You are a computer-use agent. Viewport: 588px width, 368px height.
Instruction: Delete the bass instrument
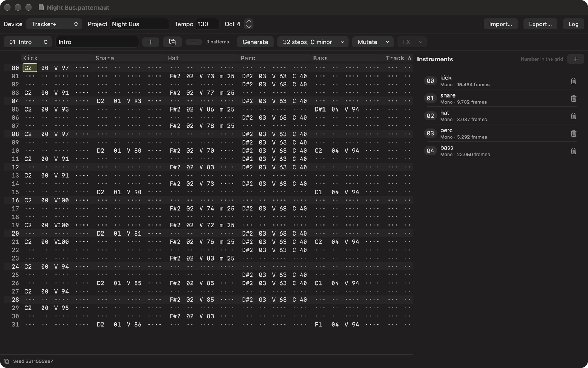point(573,151)
